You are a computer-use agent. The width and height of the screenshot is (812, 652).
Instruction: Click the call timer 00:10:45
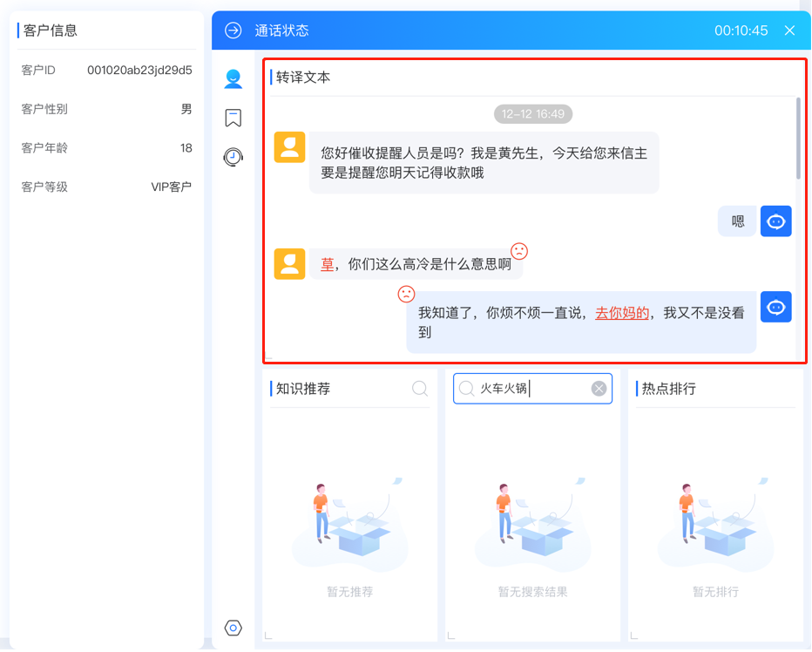(741, 31)
